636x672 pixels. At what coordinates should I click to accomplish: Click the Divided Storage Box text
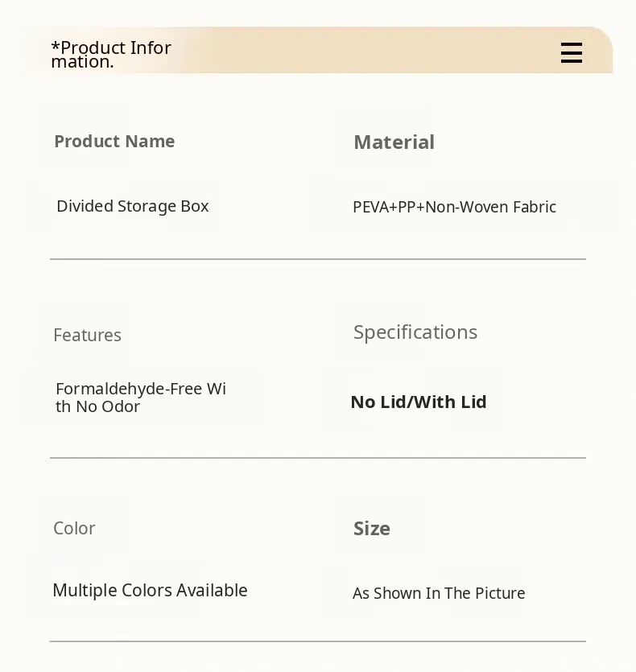133,206
